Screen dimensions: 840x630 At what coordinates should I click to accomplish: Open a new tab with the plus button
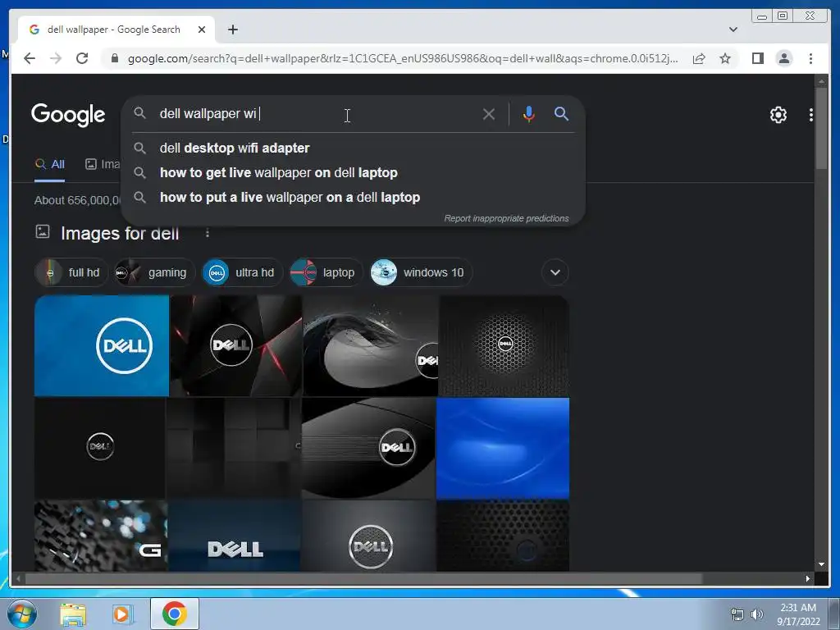pos(232,30)
